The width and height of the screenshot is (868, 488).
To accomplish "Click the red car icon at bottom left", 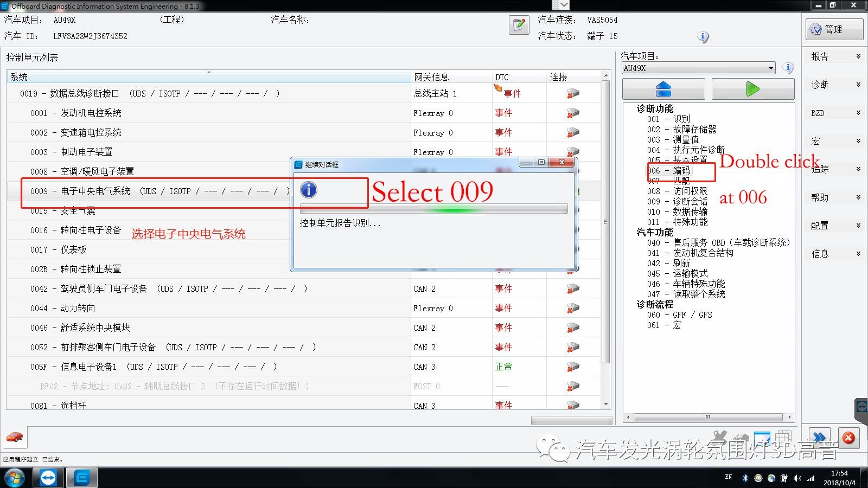I will point(15,437).
